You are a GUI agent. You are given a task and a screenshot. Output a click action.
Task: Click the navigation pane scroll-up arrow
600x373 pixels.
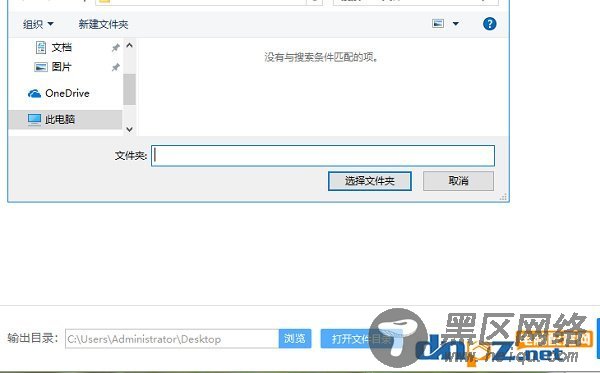point(129,46)
